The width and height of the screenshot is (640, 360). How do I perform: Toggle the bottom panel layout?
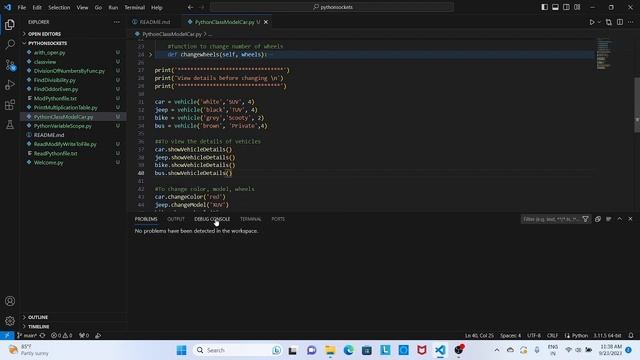click(555, 7)
